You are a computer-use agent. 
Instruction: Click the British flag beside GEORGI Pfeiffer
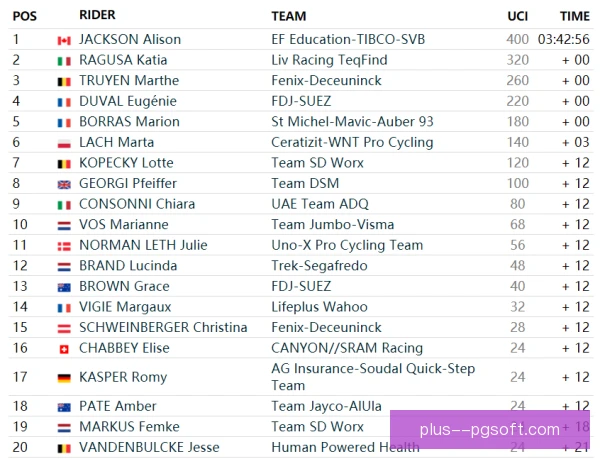click(64, 185)
